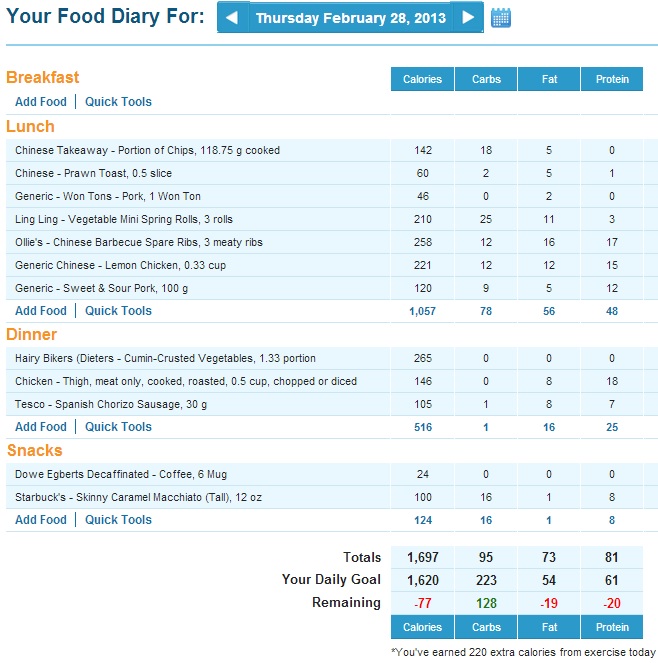This screenshot has width=658, height=663.
Task: Add Food under Breakfast
Action: click(x=41, y=102)
